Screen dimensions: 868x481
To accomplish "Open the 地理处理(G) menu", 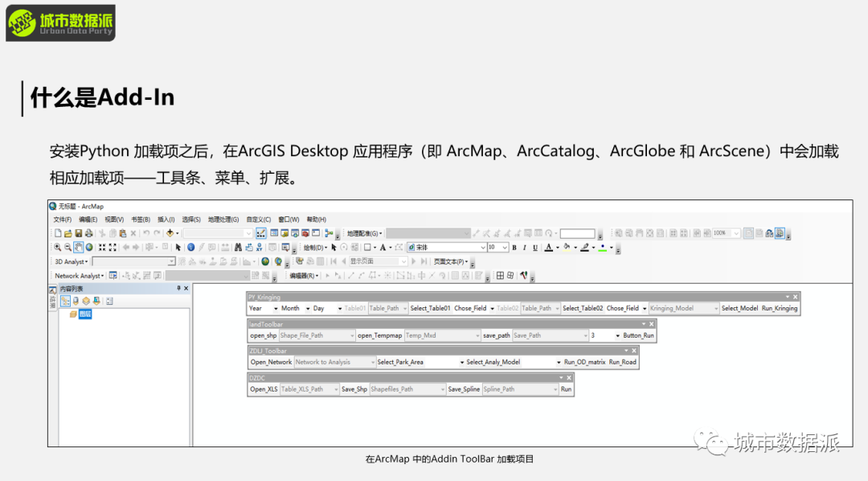I will [x=223, y=220].
